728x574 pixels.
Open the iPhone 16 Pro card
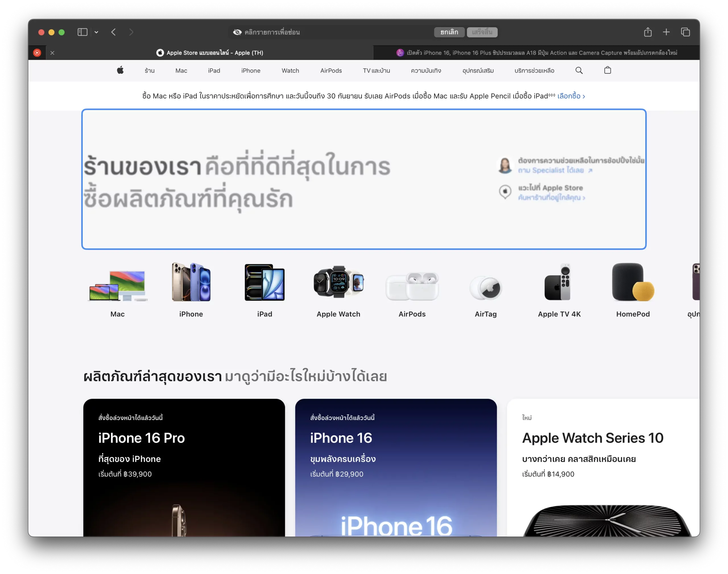click(184, 467)
